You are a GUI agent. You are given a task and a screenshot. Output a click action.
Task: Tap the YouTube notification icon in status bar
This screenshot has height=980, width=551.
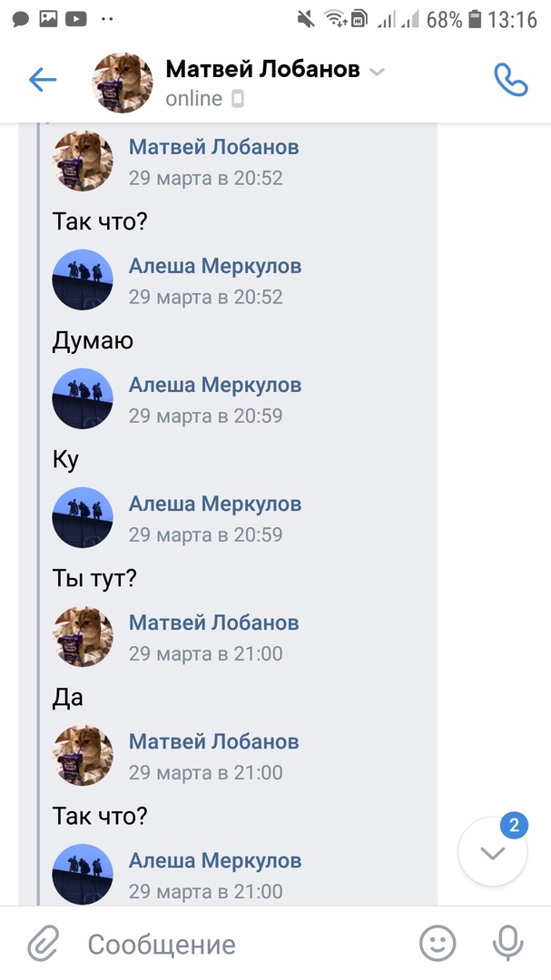(76, 18)
